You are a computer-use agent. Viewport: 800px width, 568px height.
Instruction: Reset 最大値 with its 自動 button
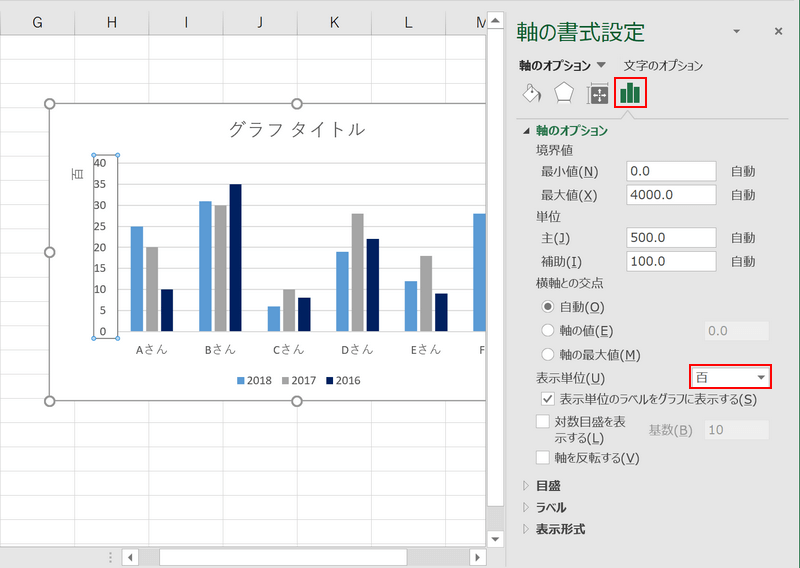tap(743, 195)
